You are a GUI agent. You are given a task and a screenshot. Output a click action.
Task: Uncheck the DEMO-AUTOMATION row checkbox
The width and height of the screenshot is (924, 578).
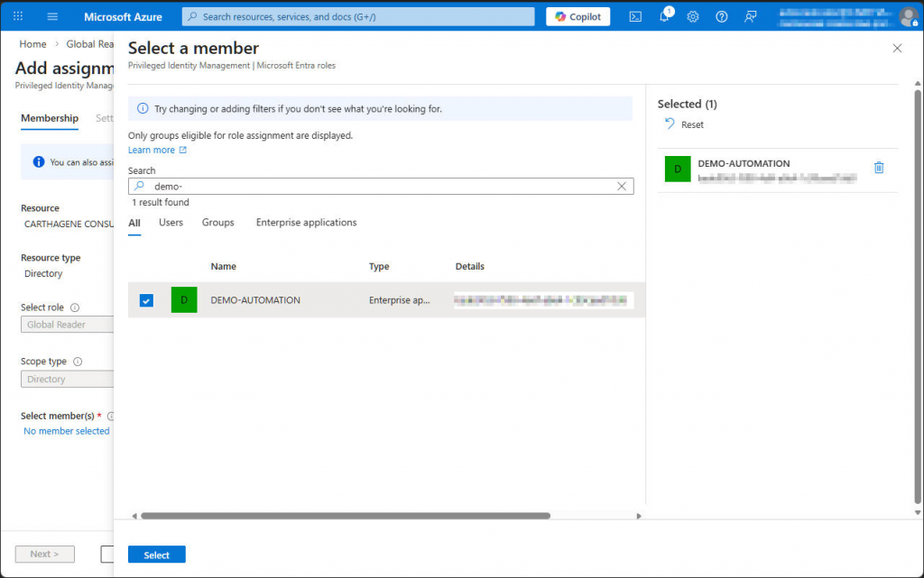point(146,300)
